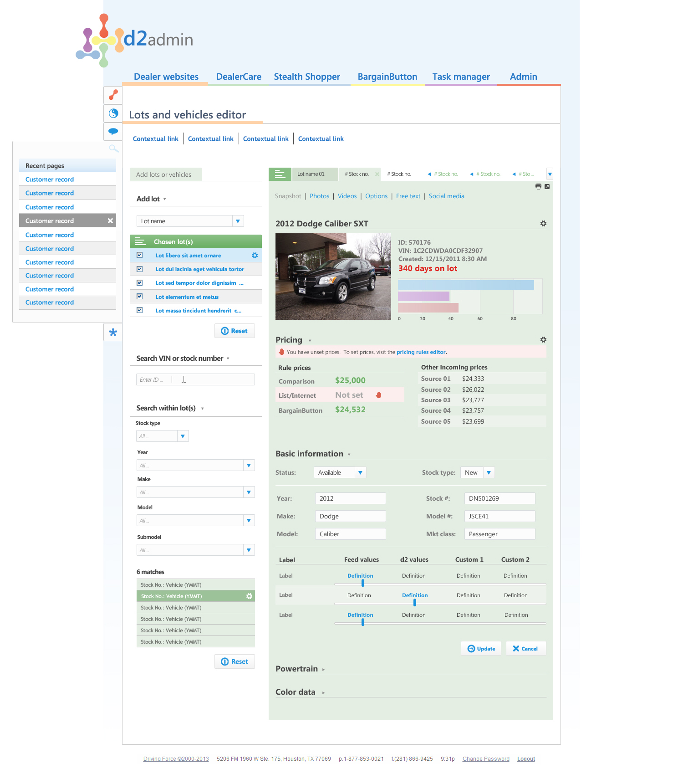Click the red hand icon in unset prices warning
683x784 pixels.
click(x=281, y=352)
